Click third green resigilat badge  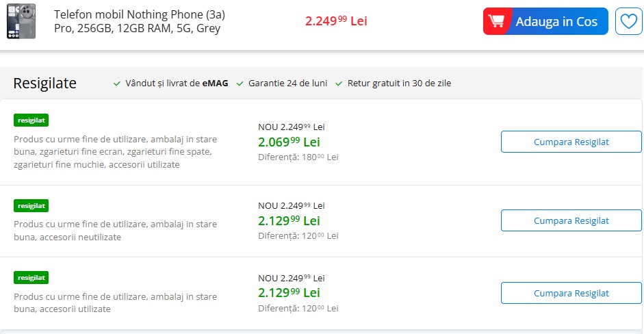31,278
